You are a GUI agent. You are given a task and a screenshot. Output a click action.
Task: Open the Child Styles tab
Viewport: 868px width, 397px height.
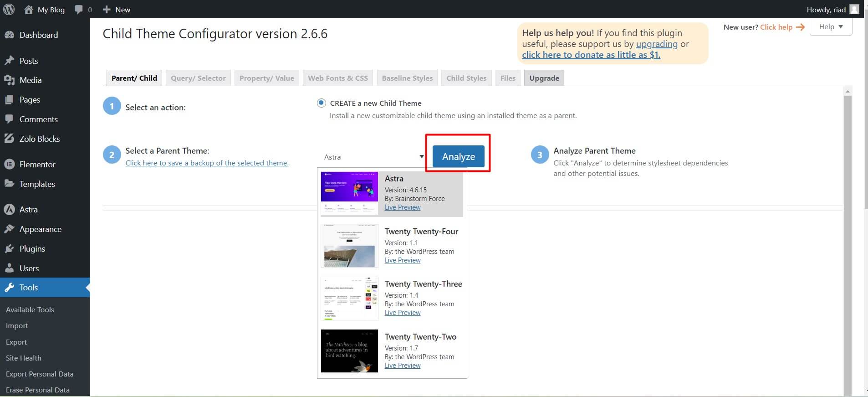click(x=466, y=78)
